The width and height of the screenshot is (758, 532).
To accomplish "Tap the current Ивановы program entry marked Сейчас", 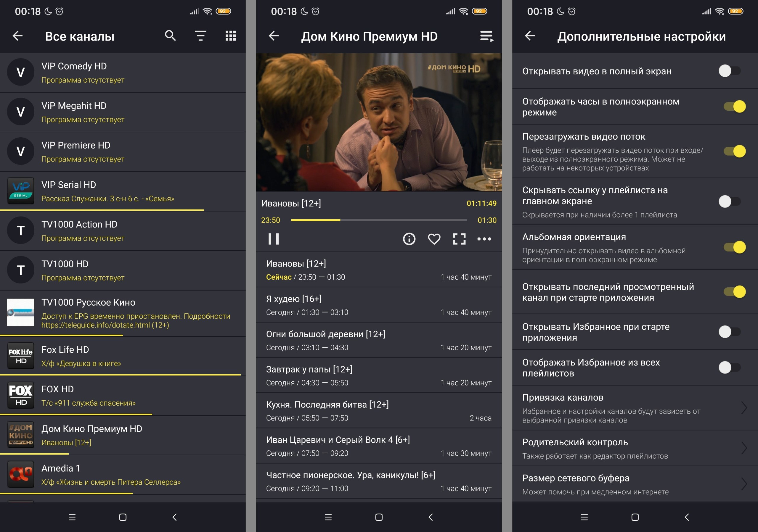I will (x=379, y=270).
